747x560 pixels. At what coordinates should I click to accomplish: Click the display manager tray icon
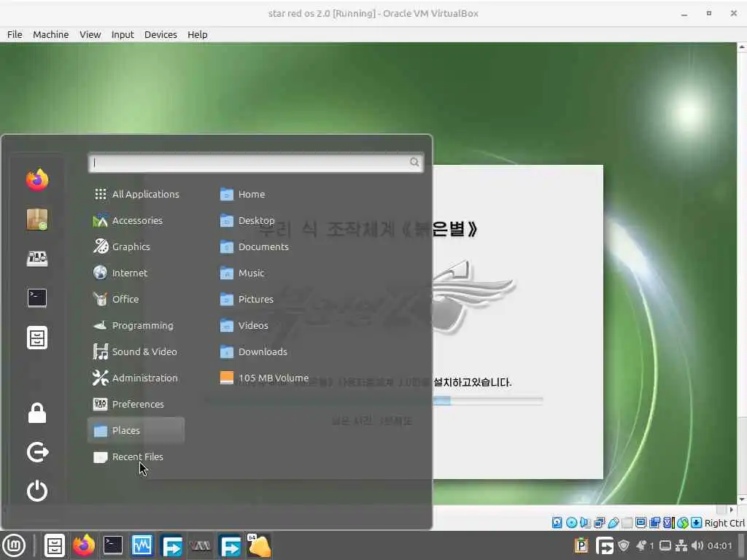click(665, 545)
